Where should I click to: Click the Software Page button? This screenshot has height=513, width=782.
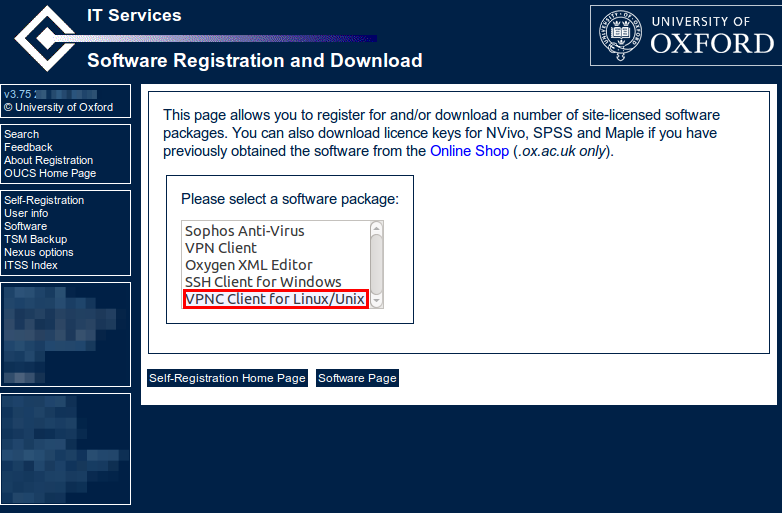click(x=357, y=378)
